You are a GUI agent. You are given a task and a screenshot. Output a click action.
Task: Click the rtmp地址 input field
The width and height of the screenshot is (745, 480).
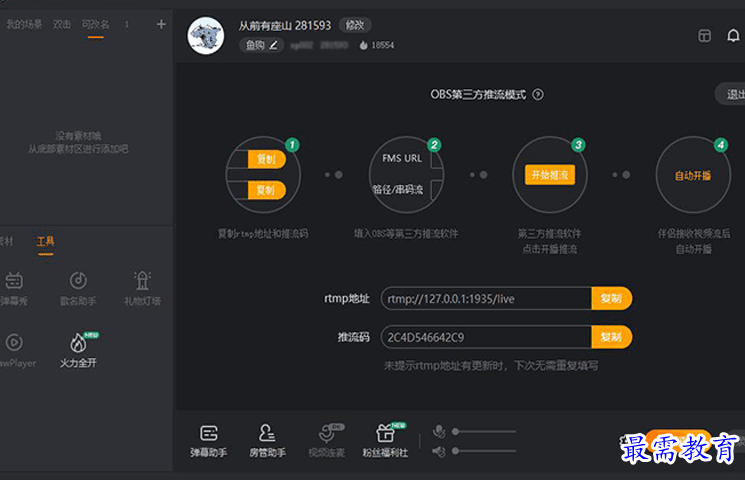[x=486, y=299]
